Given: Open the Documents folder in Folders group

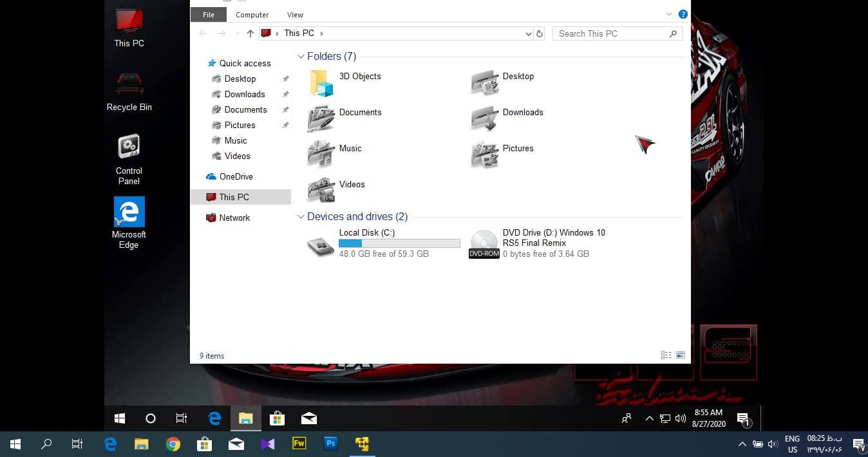Looking at the screenshot, I should point(321,119).
